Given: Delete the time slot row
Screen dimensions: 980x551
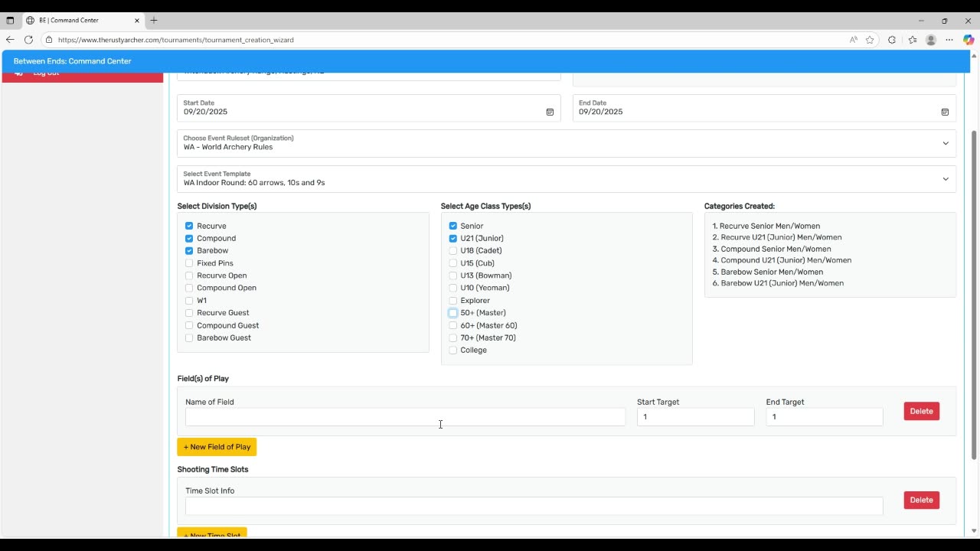Looking at the screenshot, I should [x=921, y=500].
